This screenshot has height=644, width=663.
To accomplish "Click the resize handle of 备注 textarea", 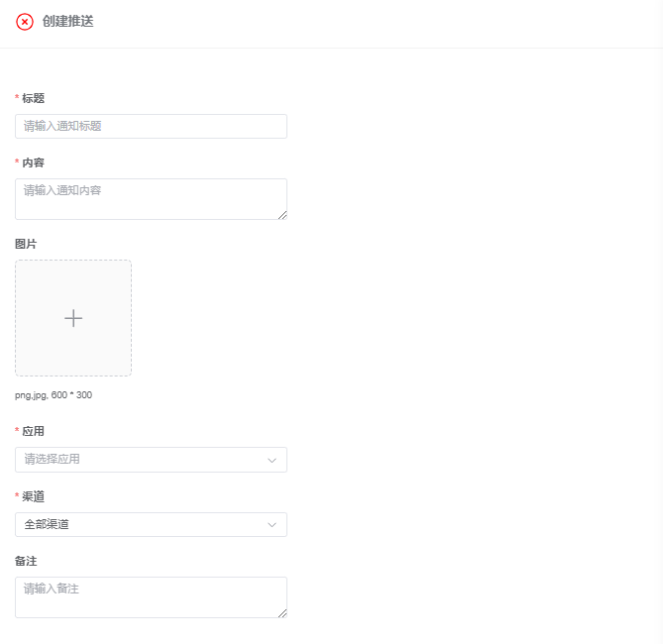I will pyautogui.click(x=282, y=613).
